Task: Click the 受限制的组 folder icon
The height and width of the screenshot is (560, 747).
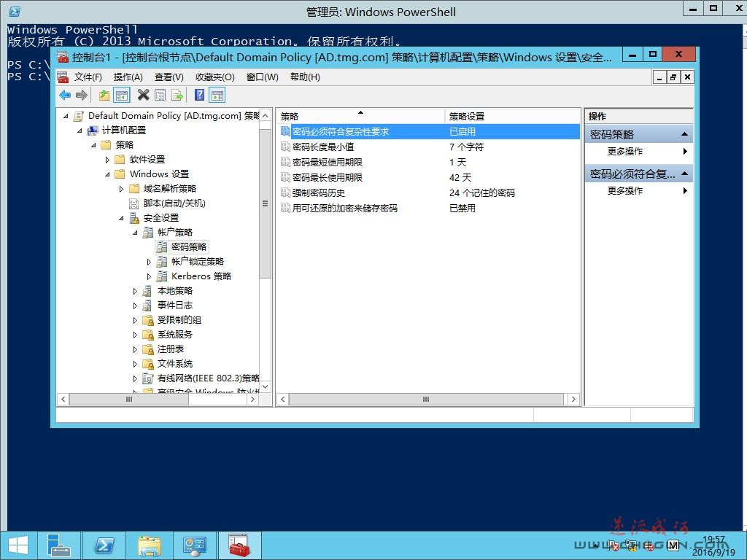Action: pyautogui.click(x=148, y=320)
